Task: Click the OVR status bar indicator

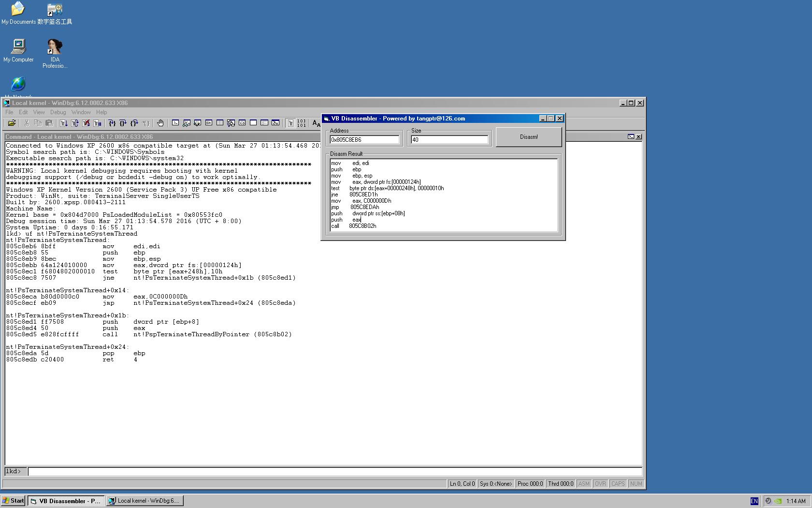Action: click(x=600, y=484)
